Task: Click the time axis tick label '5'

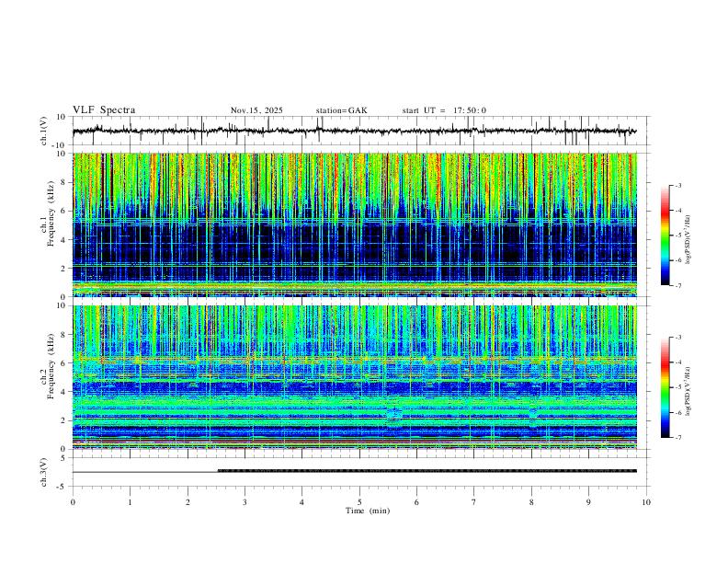Action: tap(359, 502)
